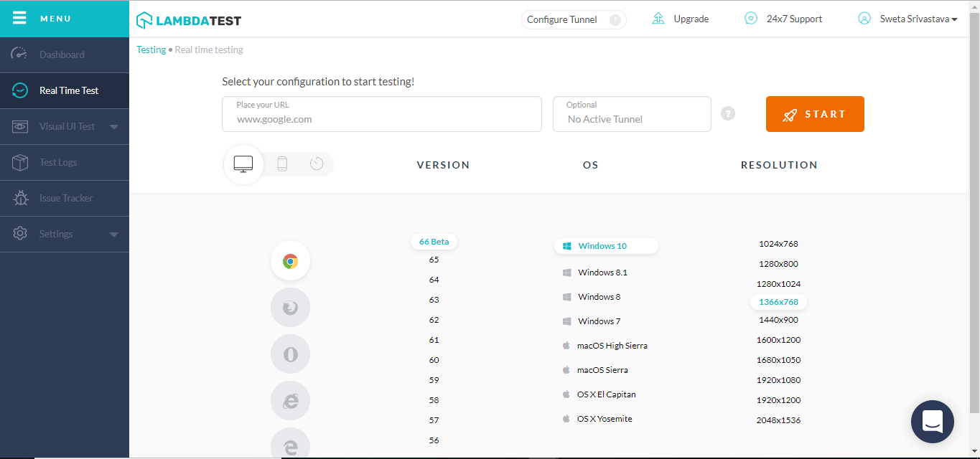Go to Issue Tracker section
Viewport: 980px width, 459px height.
click(66, 199)
